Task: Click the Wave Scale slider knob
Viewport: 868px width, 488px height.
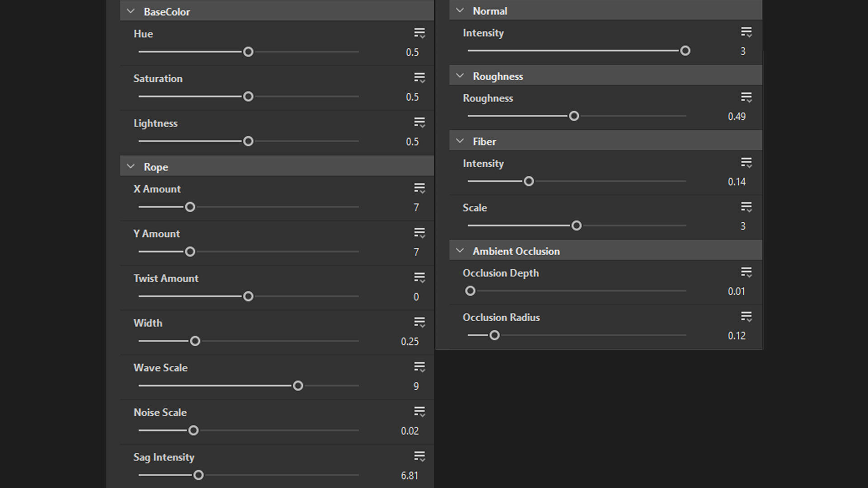Action: point(298,386)
